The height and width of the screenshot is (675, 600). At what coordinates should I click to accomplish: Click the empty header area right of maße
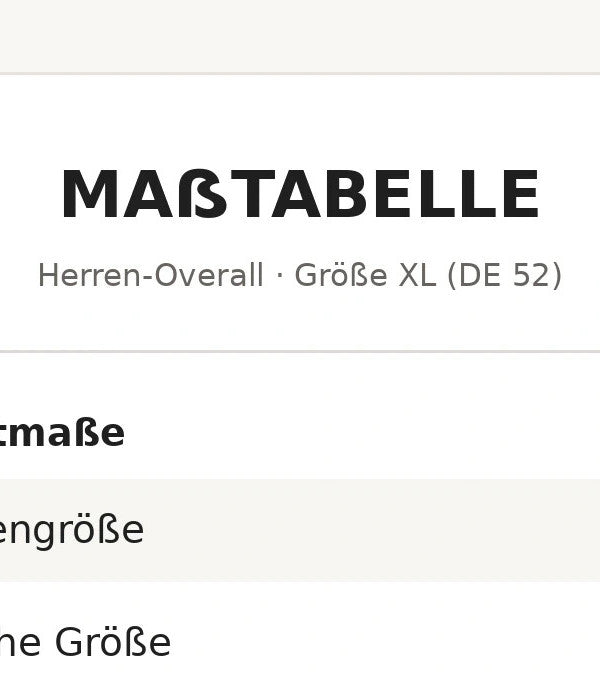pos(362,432)
